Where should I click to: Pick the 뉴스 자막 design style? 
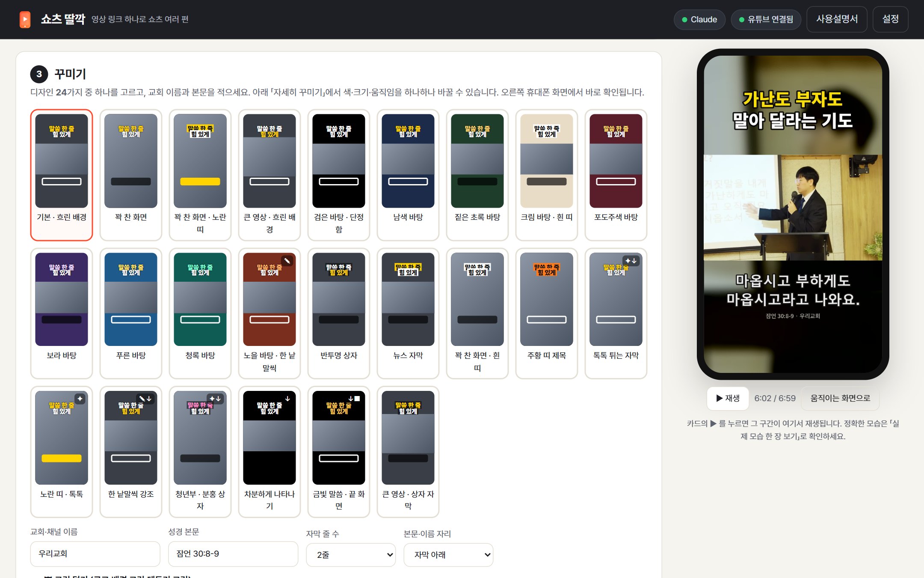tap(408, 313)
